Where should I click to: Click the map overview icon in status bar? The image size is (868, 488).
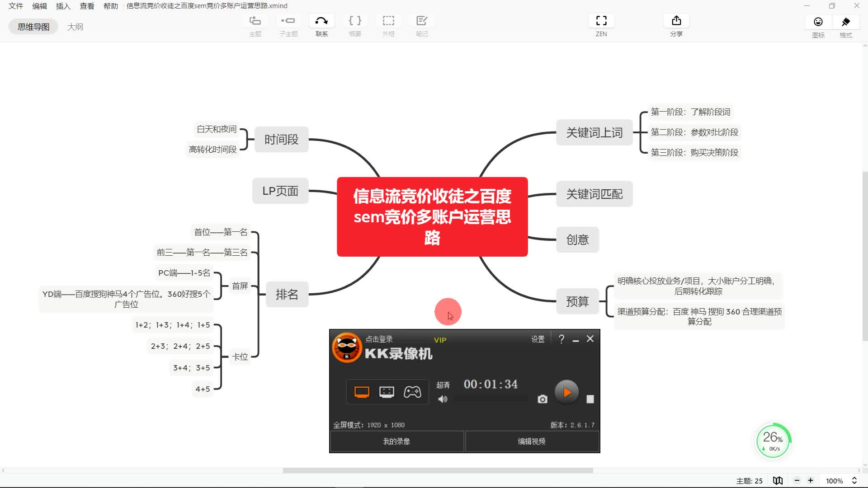(x=778, y=481)
